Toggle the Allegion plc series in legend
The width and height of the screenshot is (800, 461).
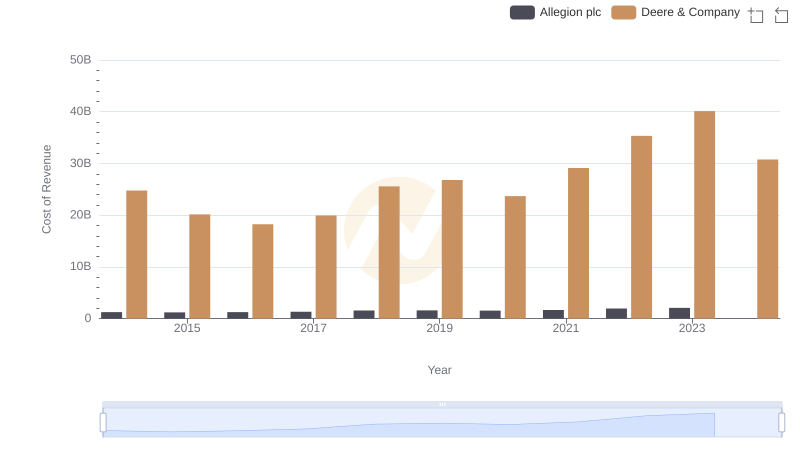[x=570, y=13]
